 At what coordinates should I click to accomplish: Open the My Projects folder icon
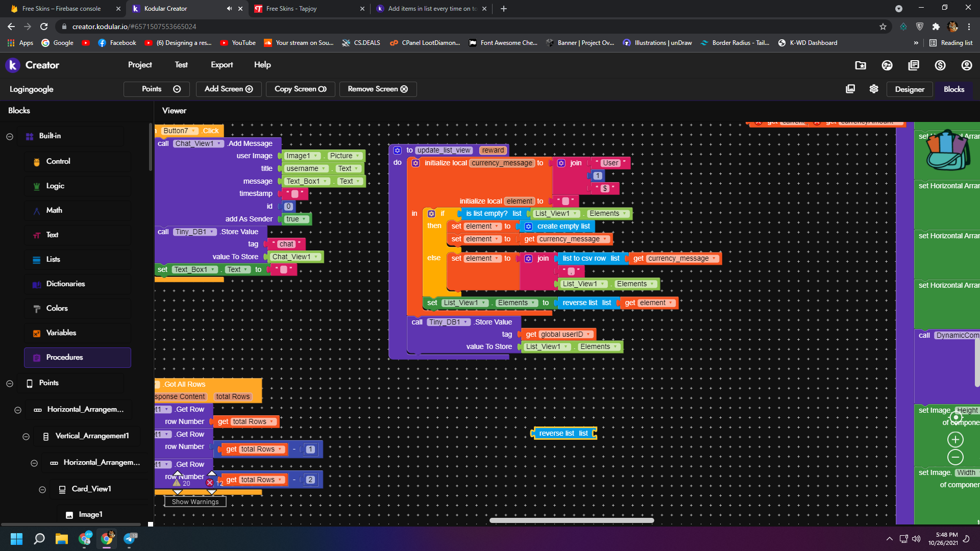pyautogui.click(x=861, y=65)
